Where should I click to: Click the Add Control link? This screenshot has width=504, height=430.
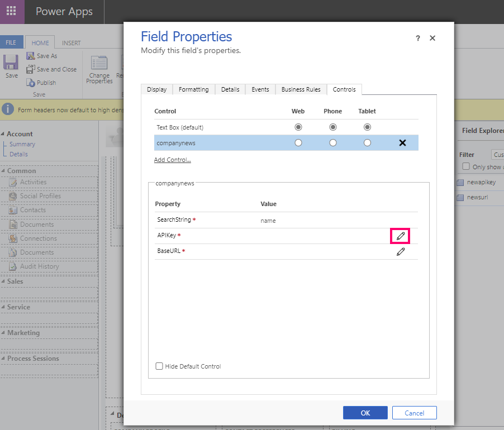pyautogui.click(x=172, y=160)
